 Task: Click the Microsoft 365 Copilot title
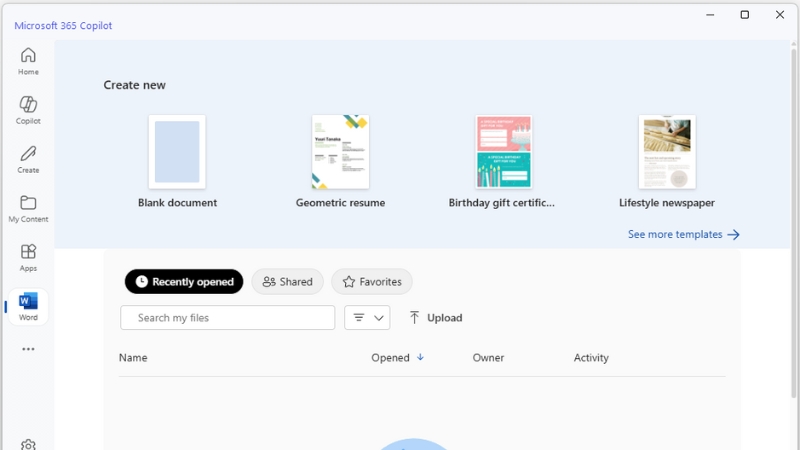(x=63, y=26)
